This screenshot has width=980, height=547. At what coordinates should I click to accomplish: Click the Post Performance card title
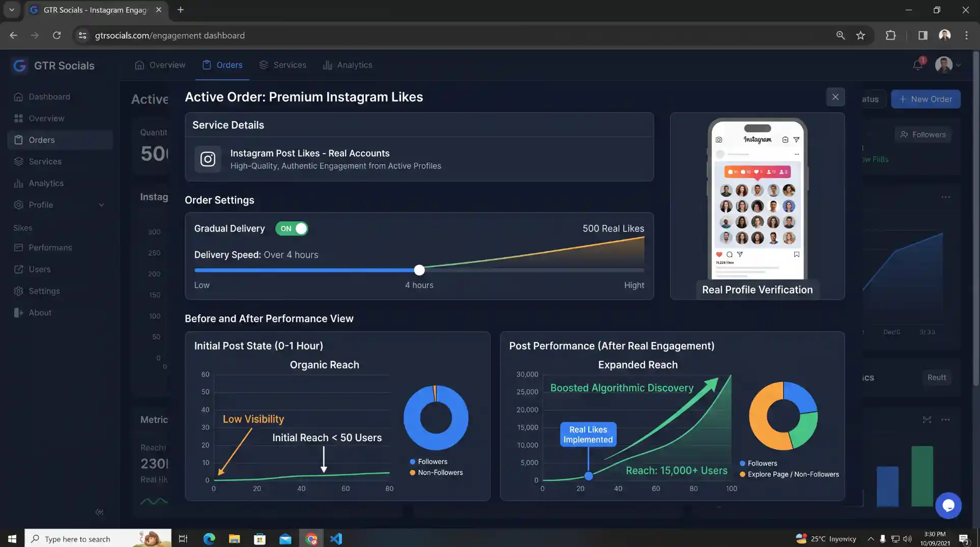pyautogui.click(x=612, y=346)
